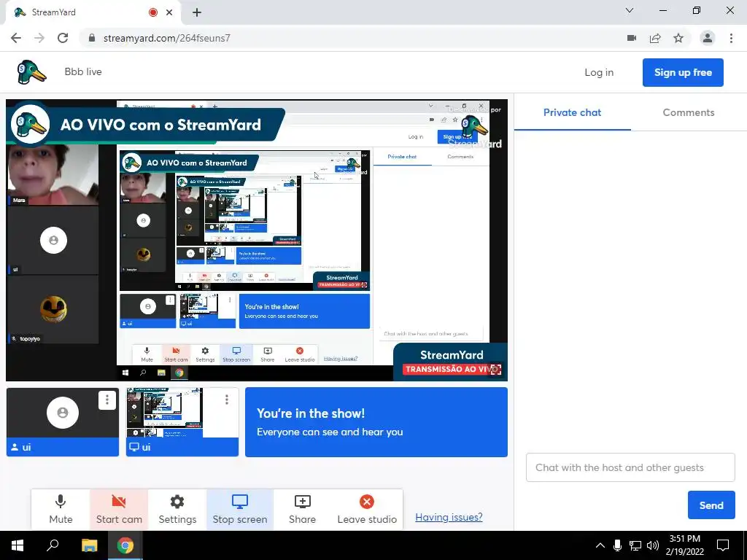Click Sign up free button
Viewport: 747px width, 560px height.
pyautogui.click(x=683, y=72)
